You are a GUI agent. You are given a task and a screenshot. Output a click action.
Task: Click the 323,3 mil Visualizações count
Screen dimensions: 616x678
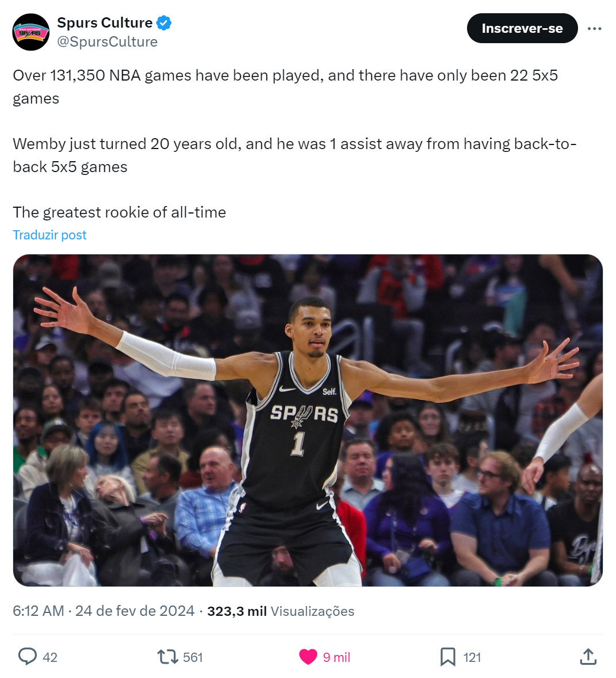pos(281,611)
